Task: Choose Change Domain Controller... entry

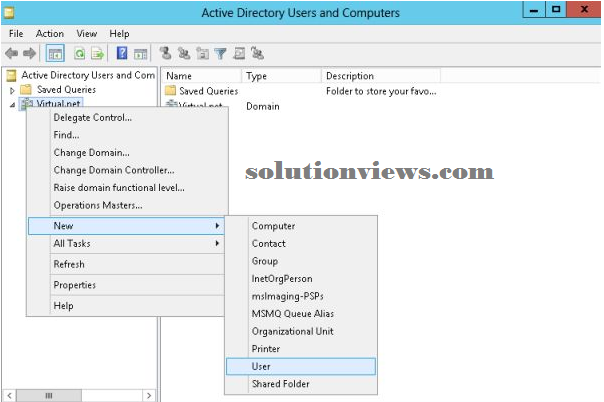Action: 126,170
